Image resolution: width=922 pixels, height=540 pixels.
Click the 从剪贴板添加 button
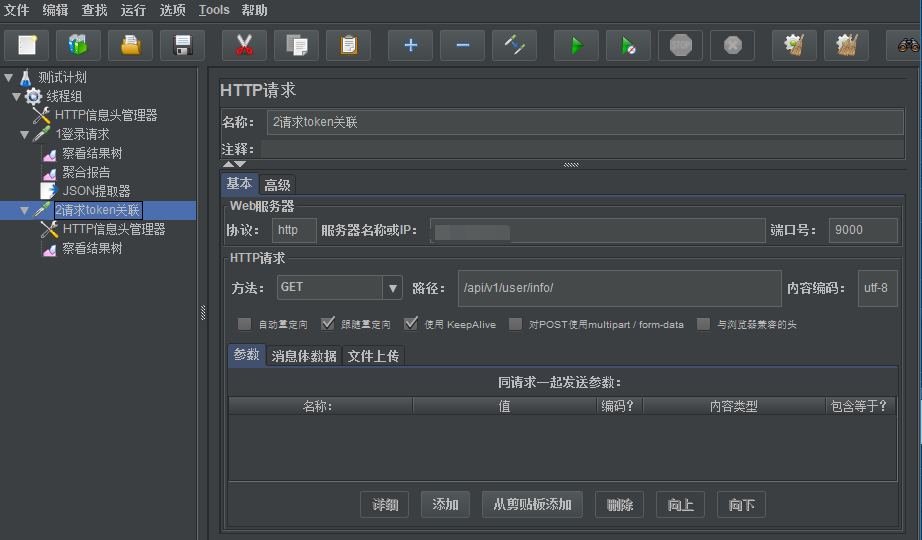(532, 505)
